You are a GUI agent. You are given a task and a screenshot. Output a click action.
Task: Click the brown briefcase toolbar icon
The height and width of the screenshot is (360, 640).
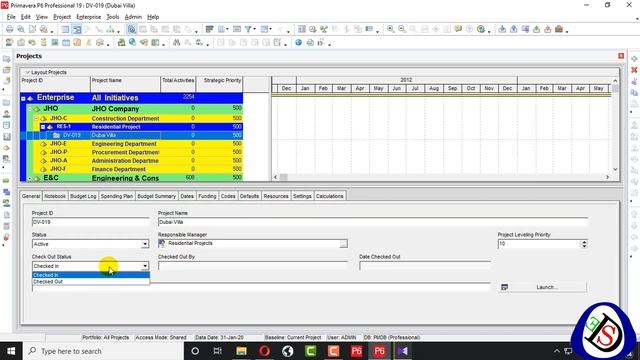pyautogui.click(x=559, y=29)
